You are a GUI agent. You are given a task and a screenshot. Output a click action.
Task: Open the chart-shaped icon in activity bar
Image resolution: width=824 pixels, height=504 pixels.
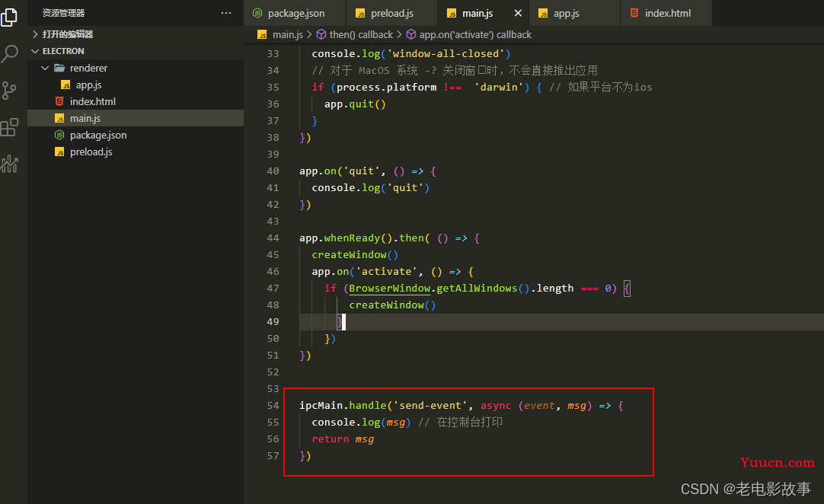click(9, 164)
